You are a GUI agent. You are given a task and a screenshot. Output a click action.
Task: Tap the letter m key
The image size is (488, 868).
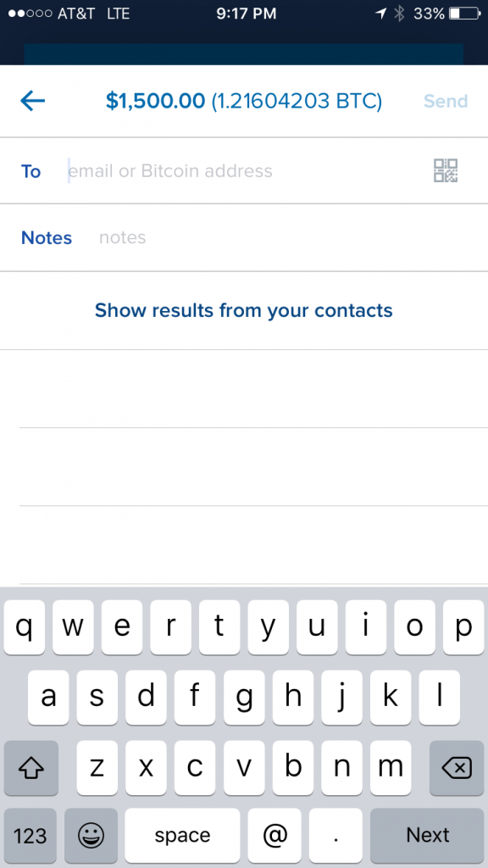click(391, 768)
